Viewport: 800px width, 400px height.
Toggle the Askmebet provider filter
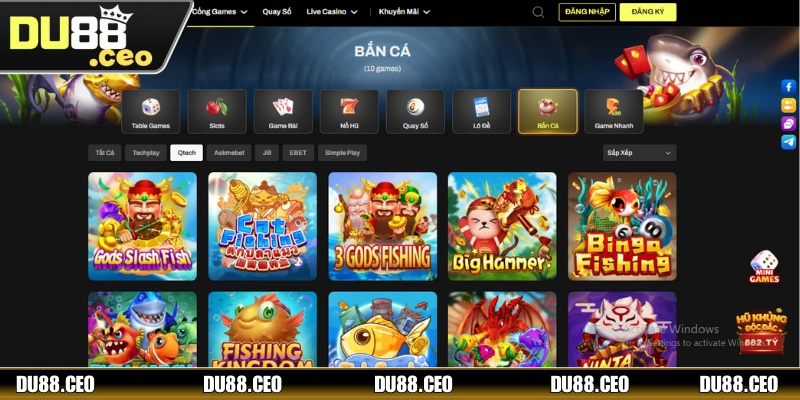pos(229,153)
